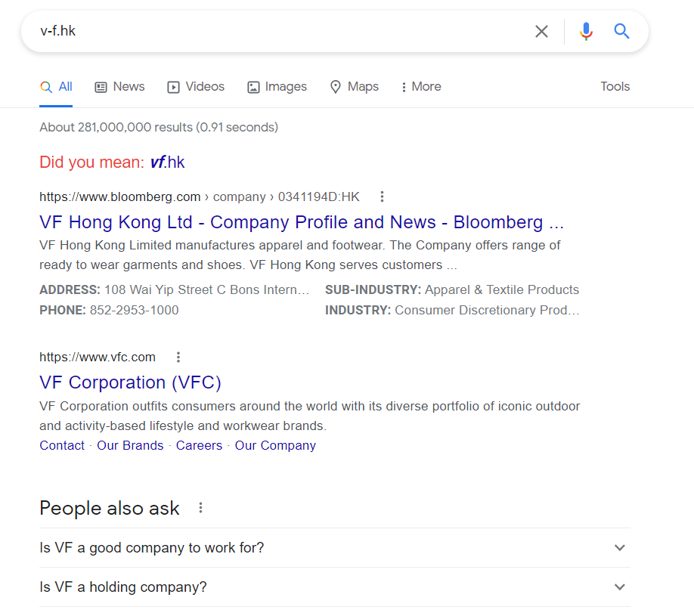Switch to the Images results tab
This screenshot has height=616, width=694.
click(x=277, y=87)
